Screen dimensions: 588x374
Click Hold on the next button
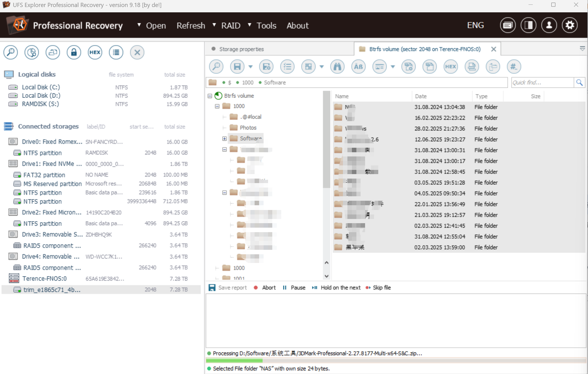pyautogui.click(x=336, y=288)
